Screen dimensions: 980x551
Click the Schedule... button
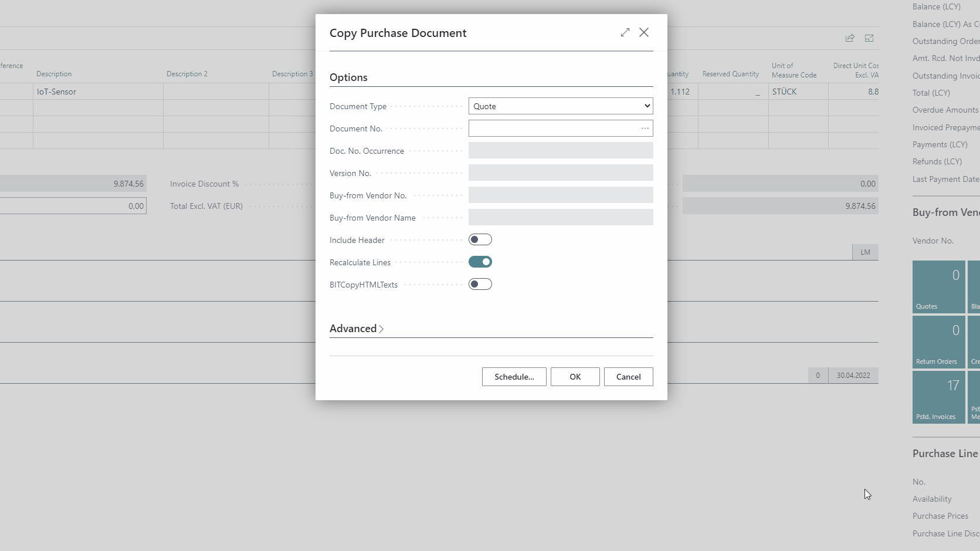click(514, 377)
